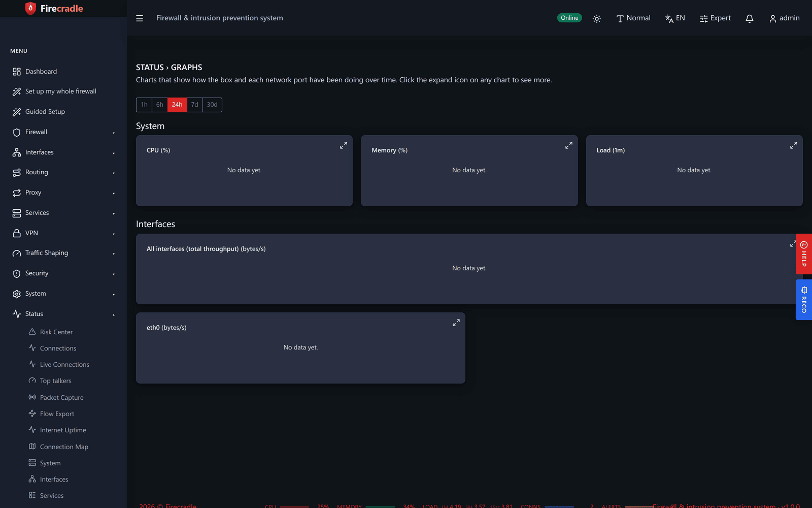Change language via EN selector
Screen dimensions: 812x508
click(675, 18)
